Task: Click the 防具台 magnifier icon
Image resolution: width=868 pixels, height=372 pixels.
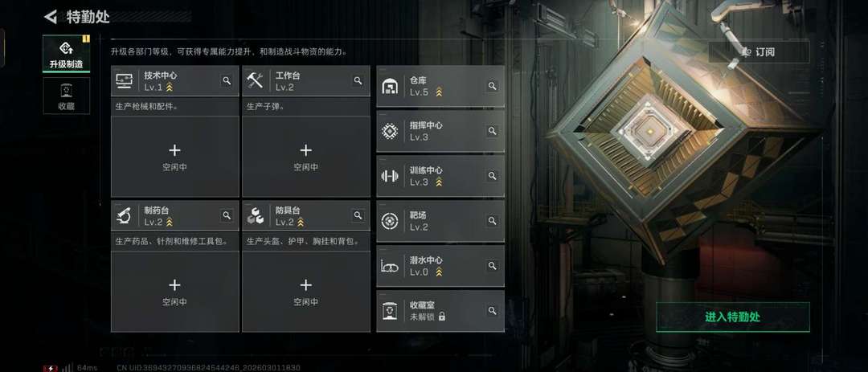Action: tap(358, 215)
